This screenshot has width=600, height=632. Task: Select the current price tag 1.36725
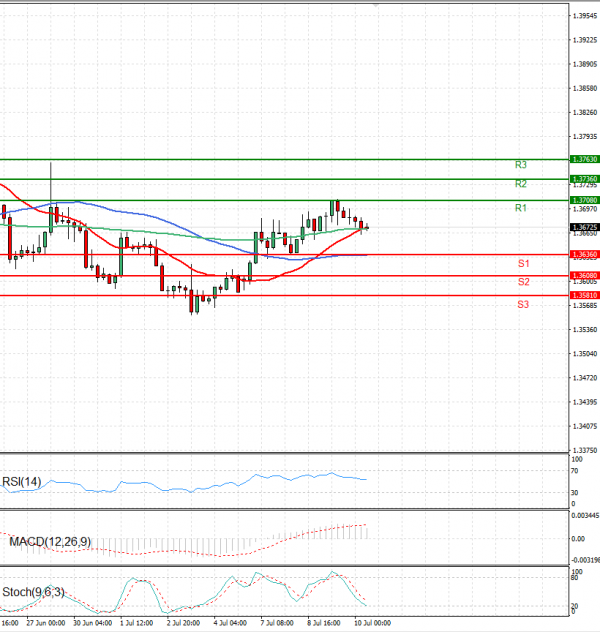point(585,227)
